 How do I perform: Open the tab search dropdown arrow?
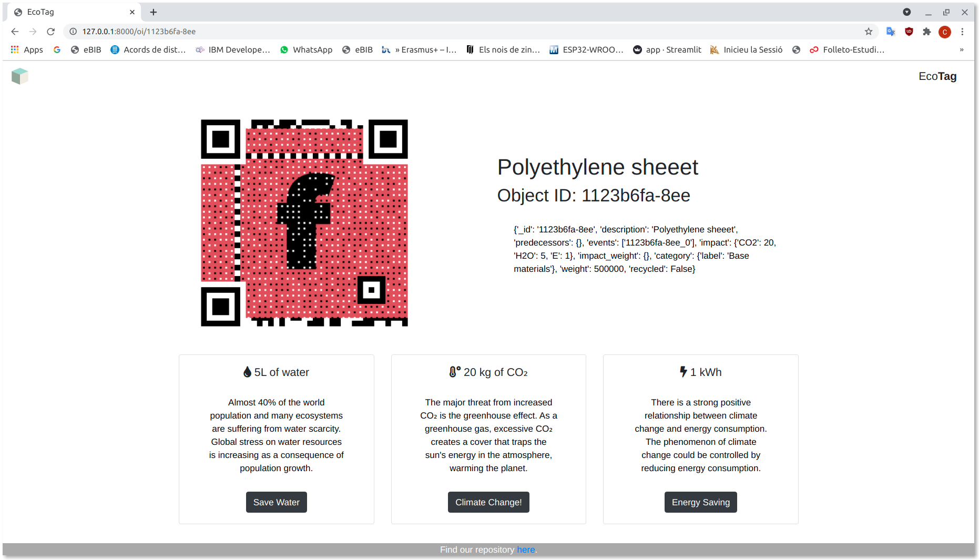[907, 12]
